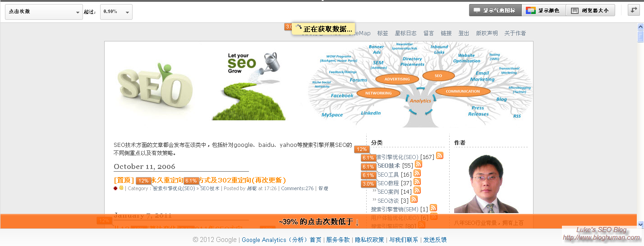Click the RSS icon next to SEO技术 [55]
This screenshot has width=644, height=246.
click(x=418, y=164)
